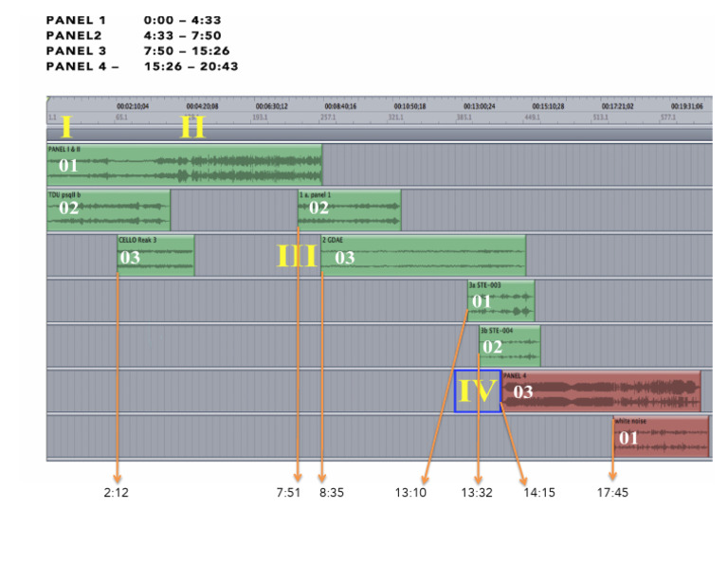This screenshot has width=728, height=563.
Task: Jump to ruler time 00:13:00;24
Action: pyautogui.click(x=479, y=106)
